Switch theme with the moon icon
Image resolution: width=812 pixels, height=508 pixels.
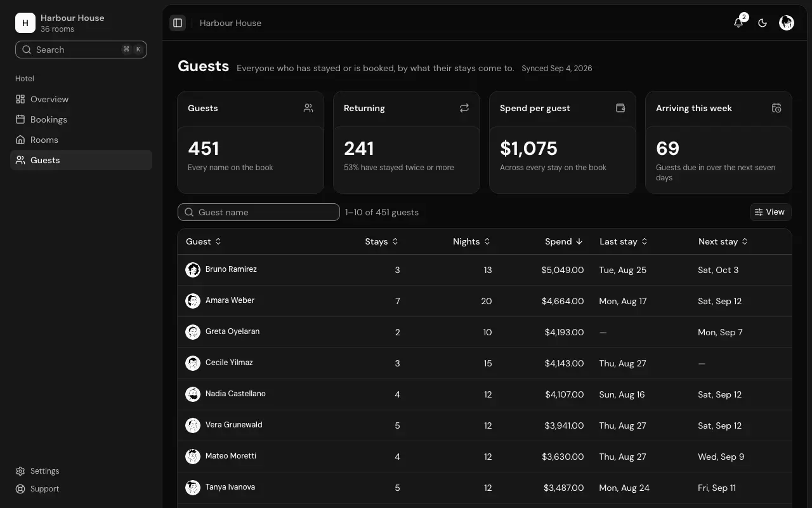pos(763,23)
